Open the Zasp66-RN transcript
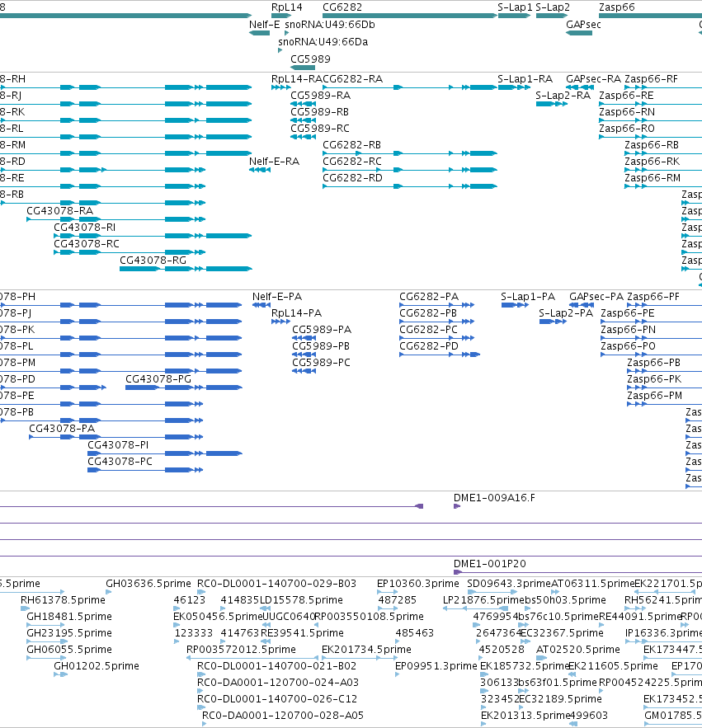 (x=650, y=120)
